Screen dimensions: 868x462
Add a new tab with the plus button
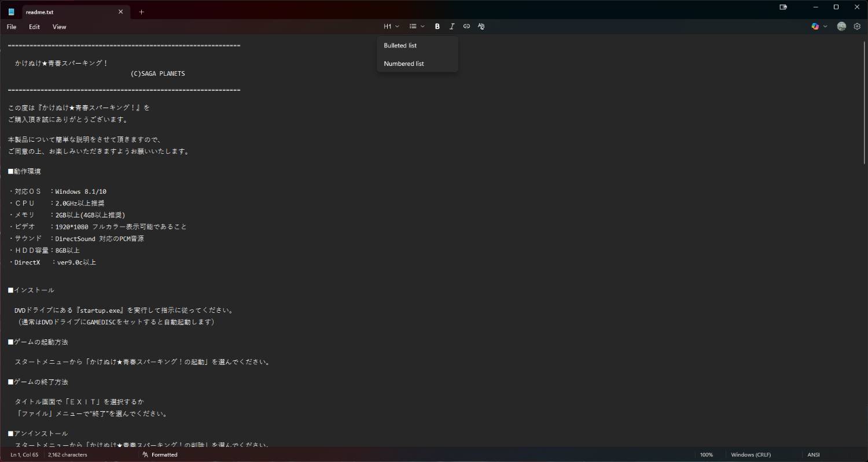coord(141,12)
